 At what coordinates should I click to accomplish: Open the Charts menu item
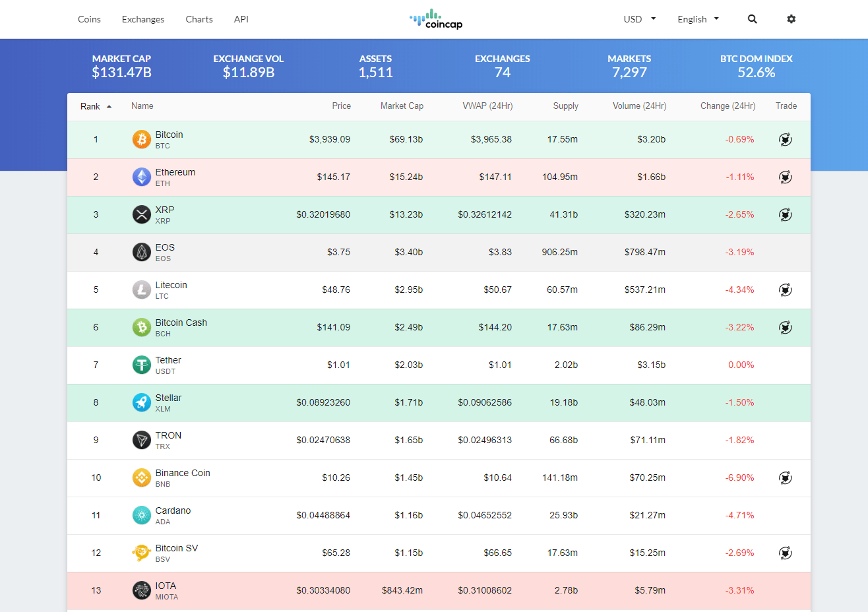199,19
